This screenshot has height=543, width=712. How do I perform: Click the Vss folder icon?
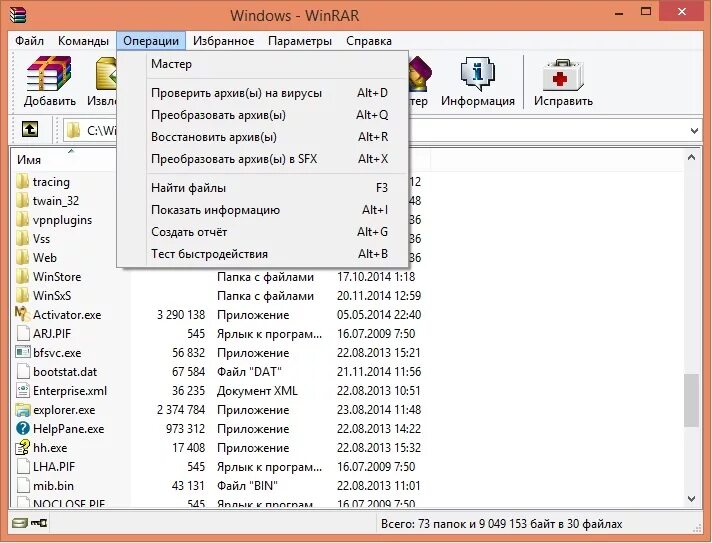(22, 238)
